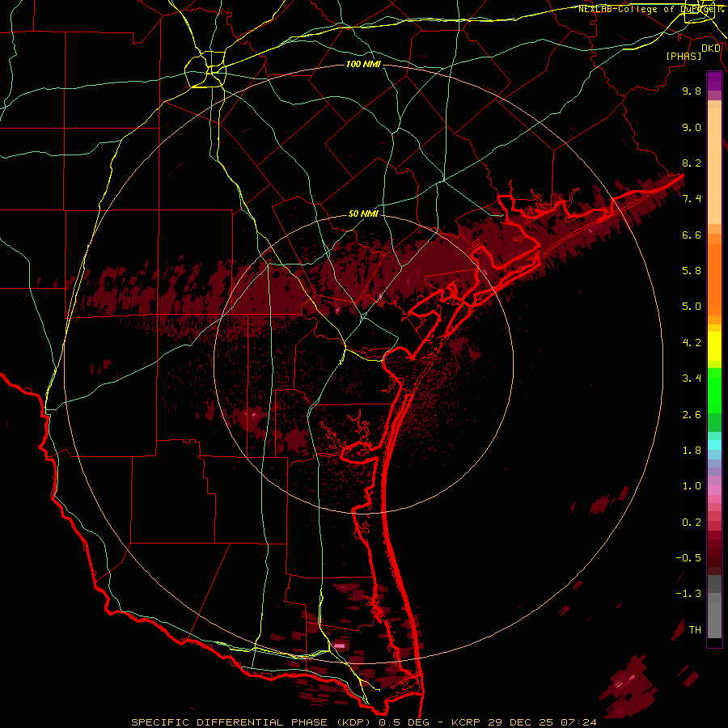Select the 9.8 value on the scale
Image resolution: width=728 pixels, height=728 pixels.
coord(692,91)
